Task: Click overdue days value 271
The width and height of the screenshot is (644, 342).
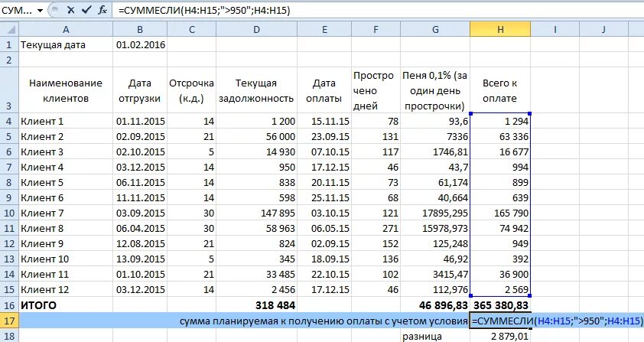Action: [376, 228]
